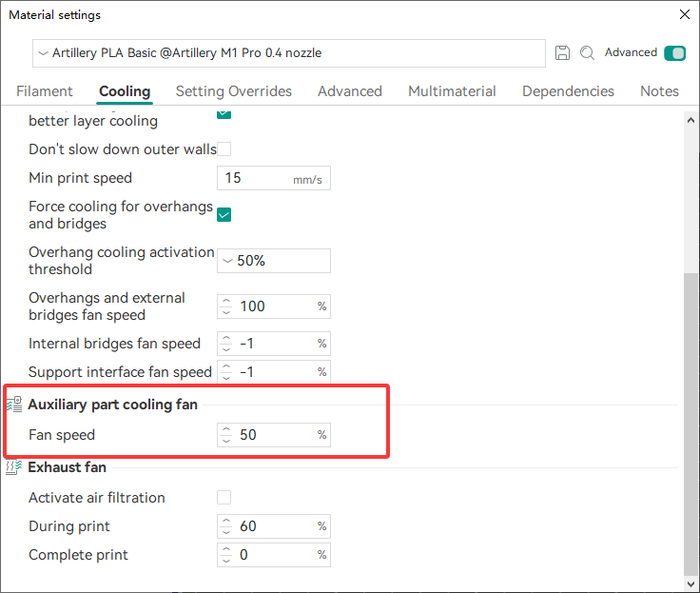700x593 pixels.
Task: Open the Artillery PLA Basic preset dropdown
Action: (288, 53)
